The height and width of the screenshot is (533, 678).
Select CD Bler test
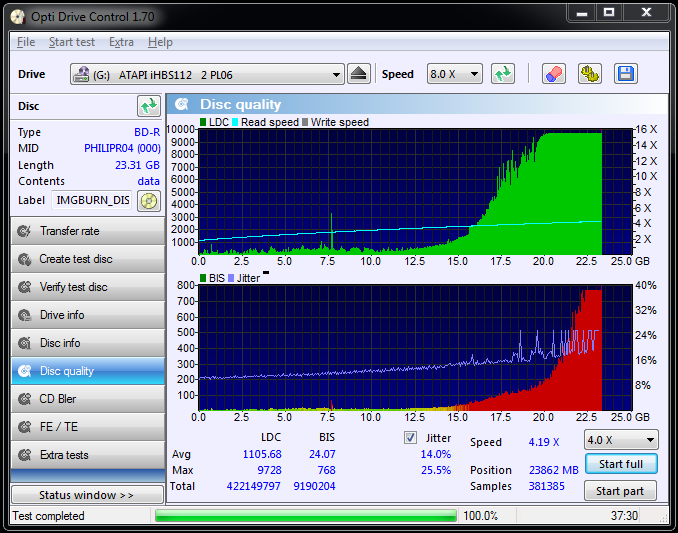pyautogui.click(x=88, y=399)
